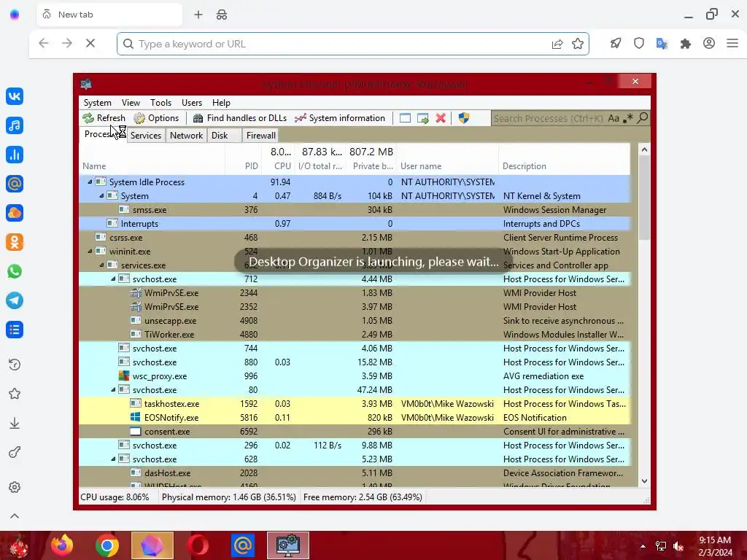The width and height of the screenshot is (747, 560).
Task: Open the View menu
Action: [131, 102]
